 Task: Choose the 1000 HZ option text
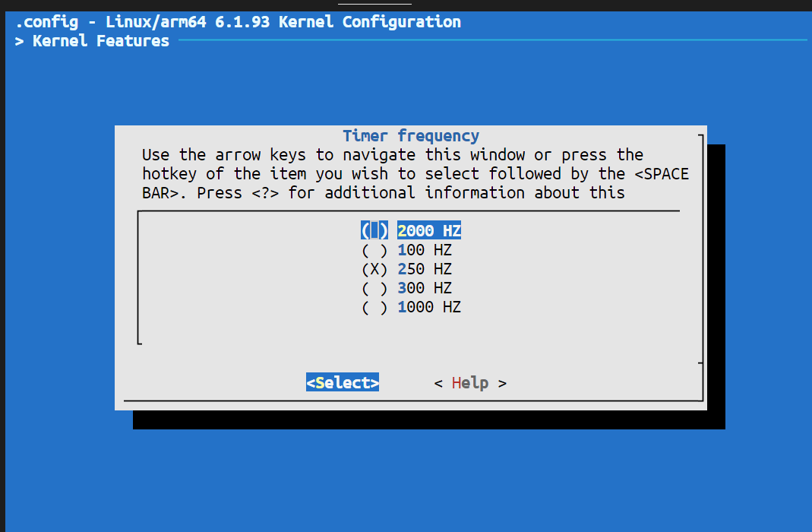[429, 307]
